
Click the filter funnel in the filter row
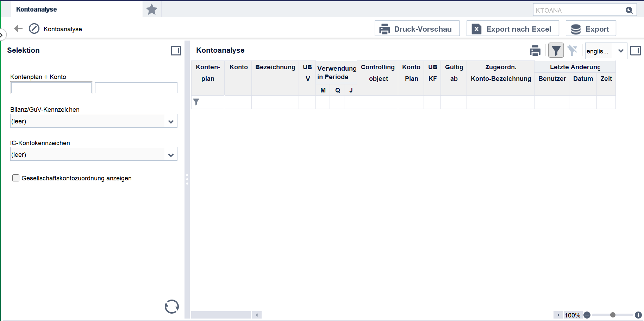pos(196,102)
